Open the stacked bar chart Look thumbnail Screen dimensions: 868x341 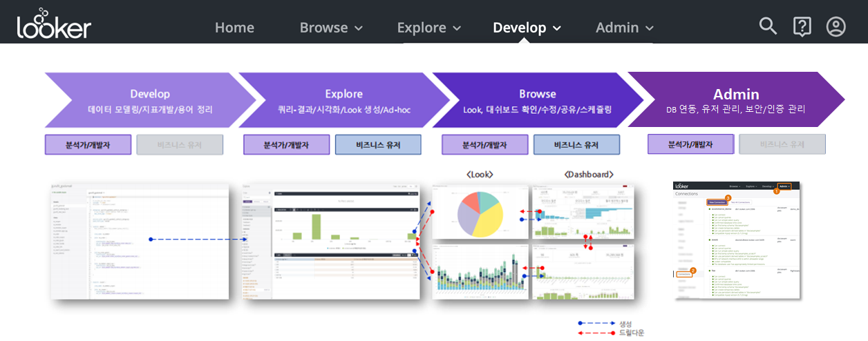(x=480, y=271)
